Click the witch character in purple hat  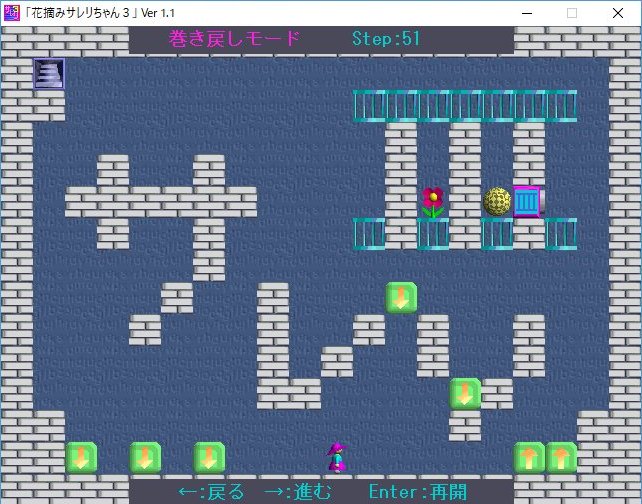coord(337,457)
